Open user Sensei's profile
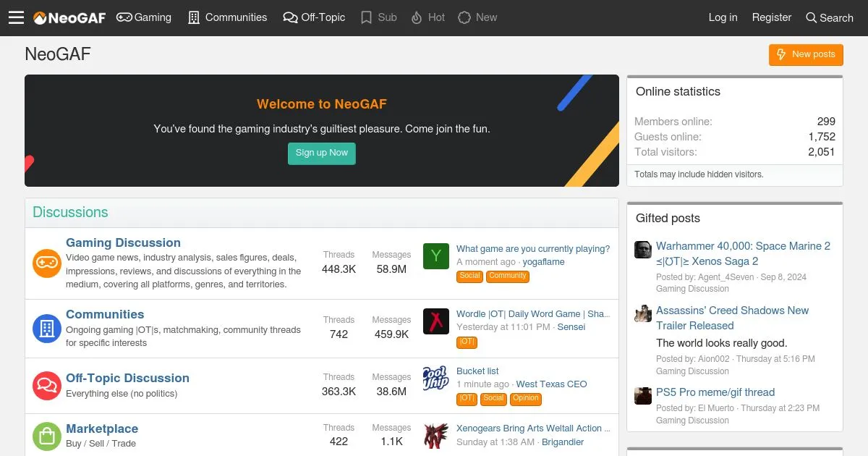The image size is (868, 456). [571, 327]
